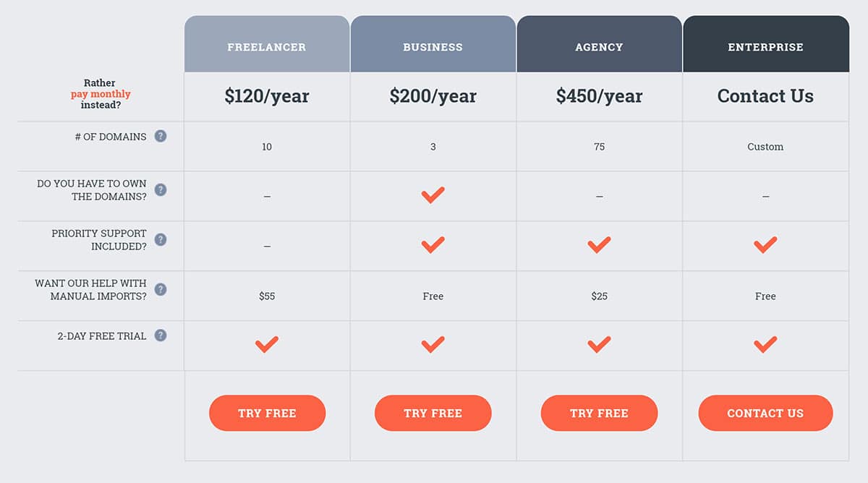The height and width of the screenshot is (483, 868).
Task: Click Business plan own-domains checkmark
Action: click(x=433, y=195)
